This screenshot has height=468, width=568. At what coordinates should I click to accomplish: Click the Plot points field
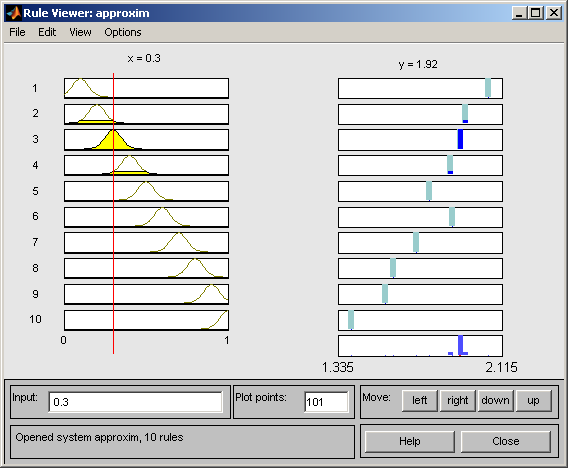click(x=326, y=402)
